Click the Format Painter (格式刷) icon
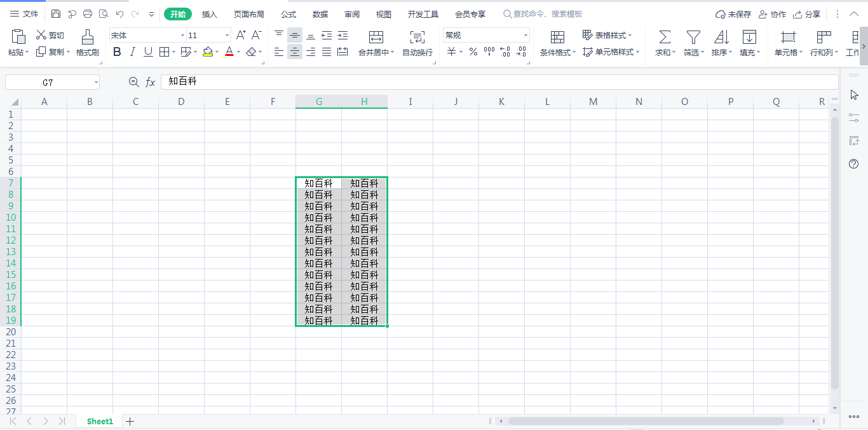 (x=88, y=37)
